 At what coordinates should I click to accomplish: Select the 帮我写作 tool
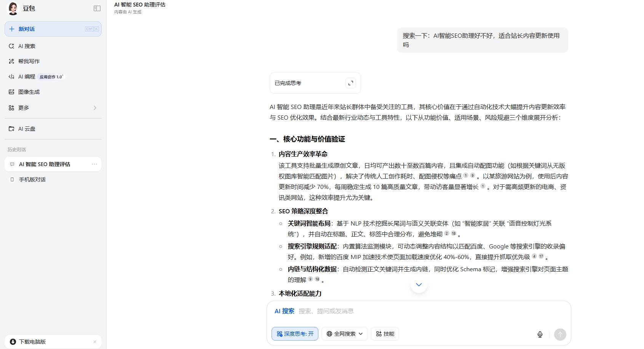[28, 61]
